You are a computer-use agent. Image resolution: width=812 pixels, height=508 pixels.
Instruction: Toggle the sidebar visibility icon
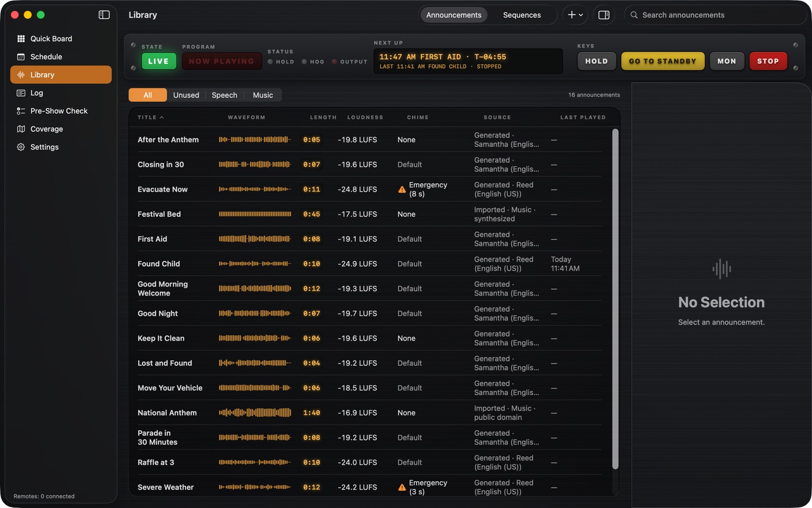click(x=104, y=15)
